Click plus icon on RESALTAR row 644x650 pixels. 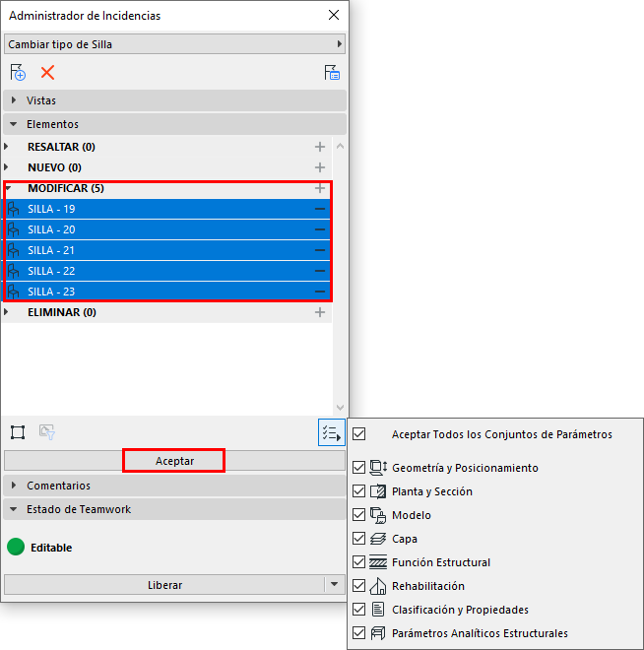(319, 147)
